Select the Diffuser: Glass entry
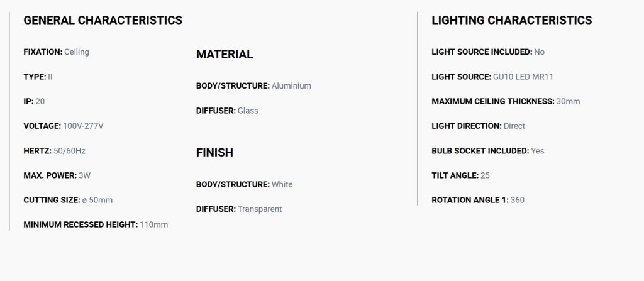644x281 pixels. pyautogui.click(x=227, y=111)
